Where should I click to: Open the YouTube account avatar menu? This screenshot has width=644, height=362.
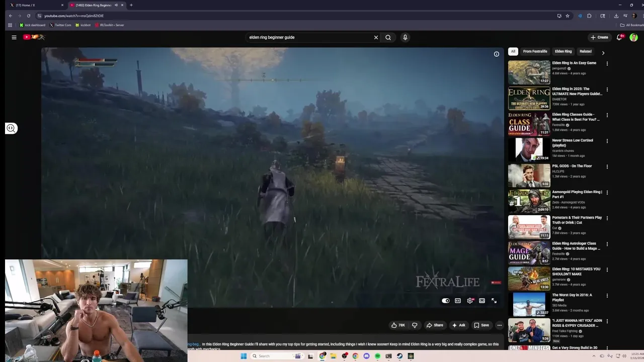point(633,37)
